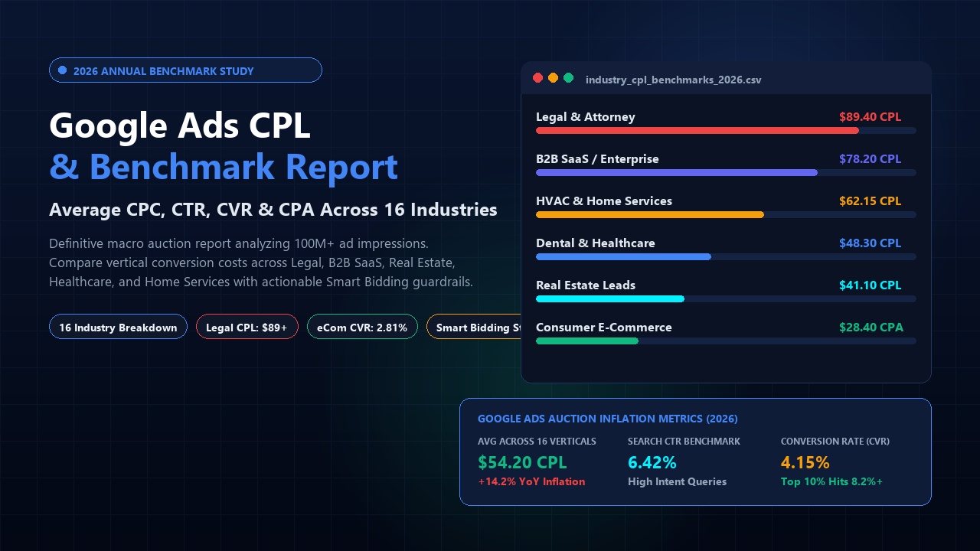Screen dimensions: 980x551
Task: Click the yellow window dot
Action: pos(553,78)
